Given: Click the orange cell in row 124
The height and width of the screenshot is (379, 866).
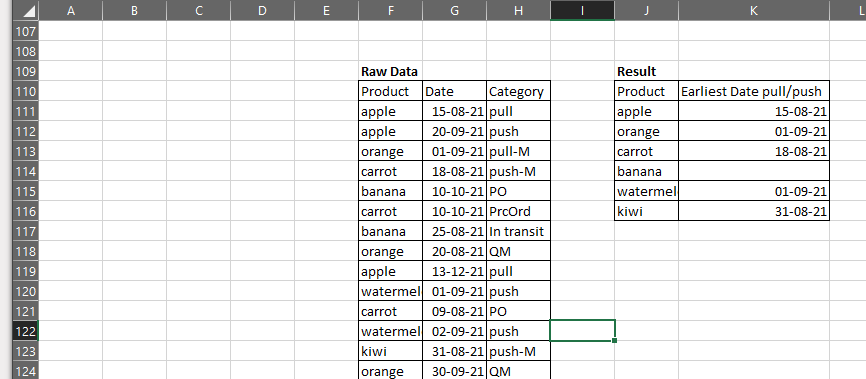Looking at the screenshot, I should point(390,370).
